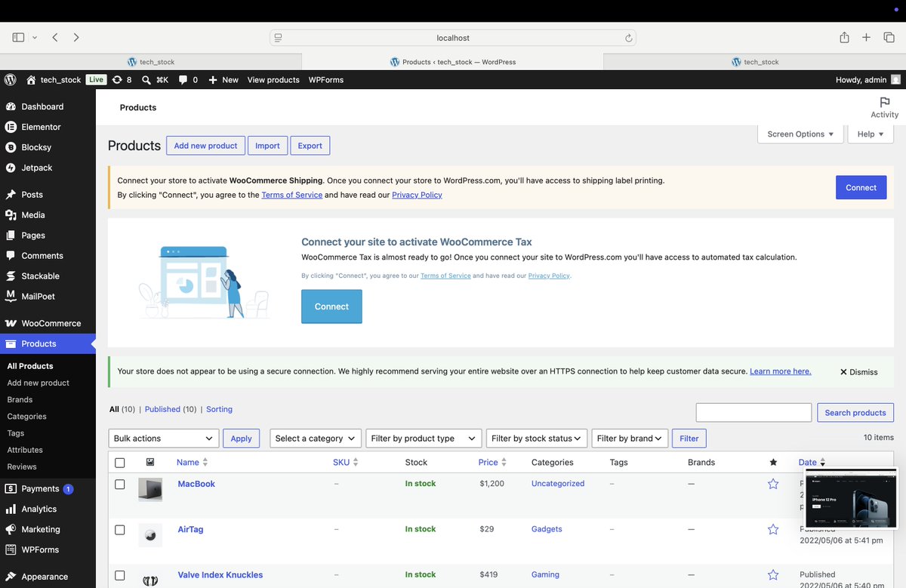
Task: Check the Valve Index Knuckles checkbox
Action: tap(119, 575)
